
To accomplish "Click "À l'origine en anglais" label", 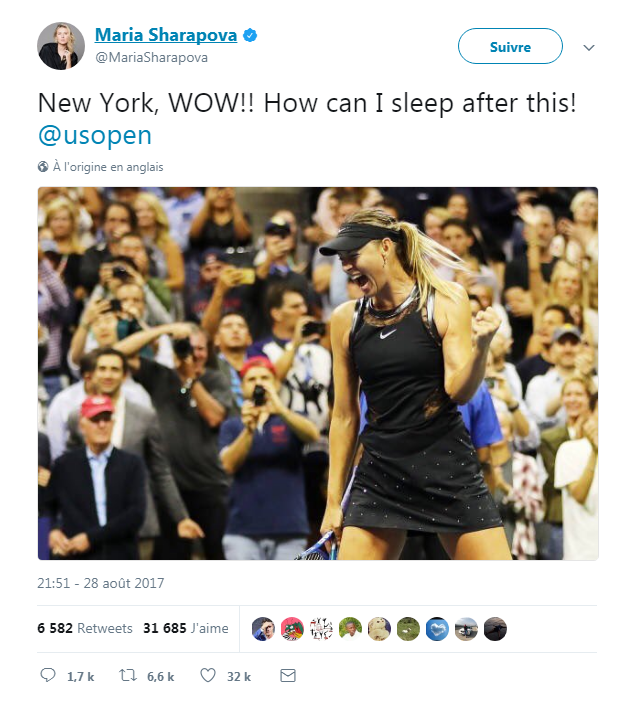I will tap(108, 167).
